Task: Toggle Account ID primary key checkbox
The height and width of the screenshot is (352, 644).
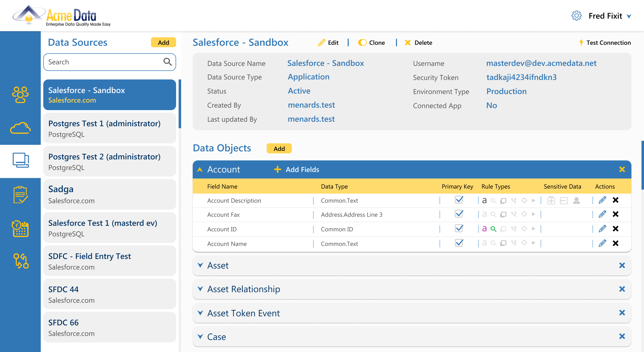Action: click(x=459, y=229)
